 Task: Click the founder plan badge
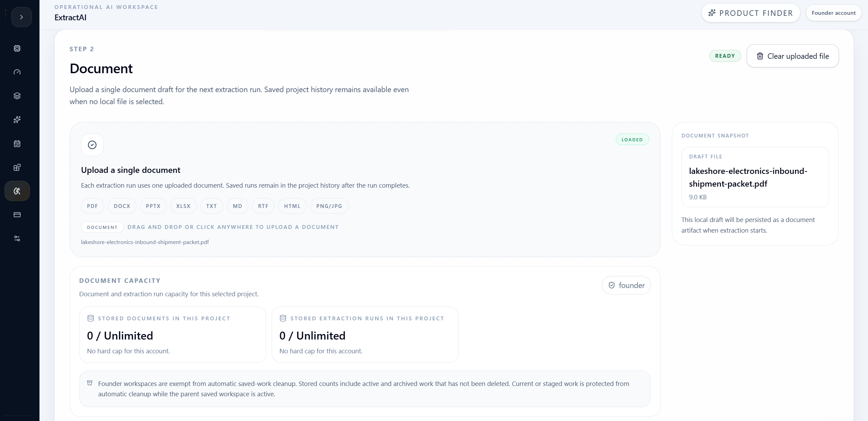[x=626, y=285]
